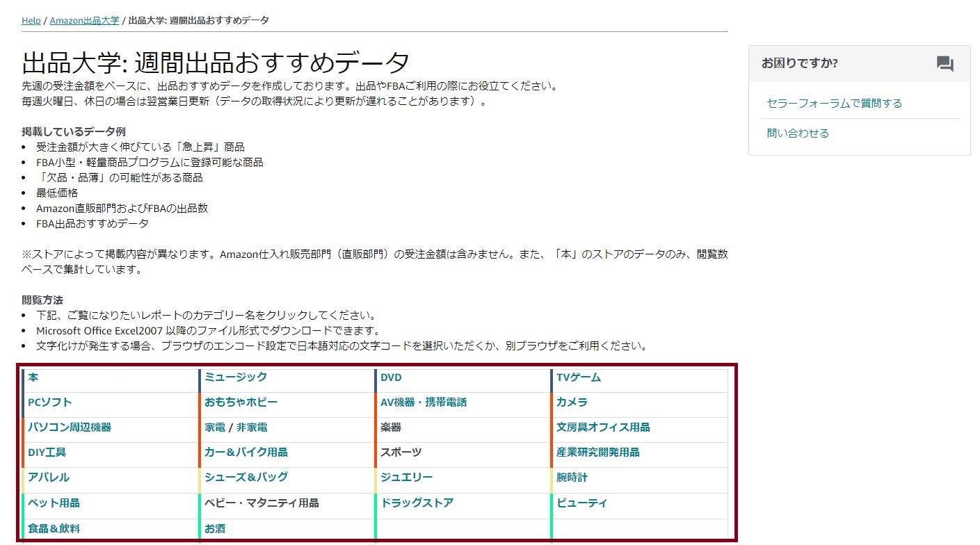Screen dimensions: 980x545
Task: Click the ビューティ category link
Action: pos(581,503)
